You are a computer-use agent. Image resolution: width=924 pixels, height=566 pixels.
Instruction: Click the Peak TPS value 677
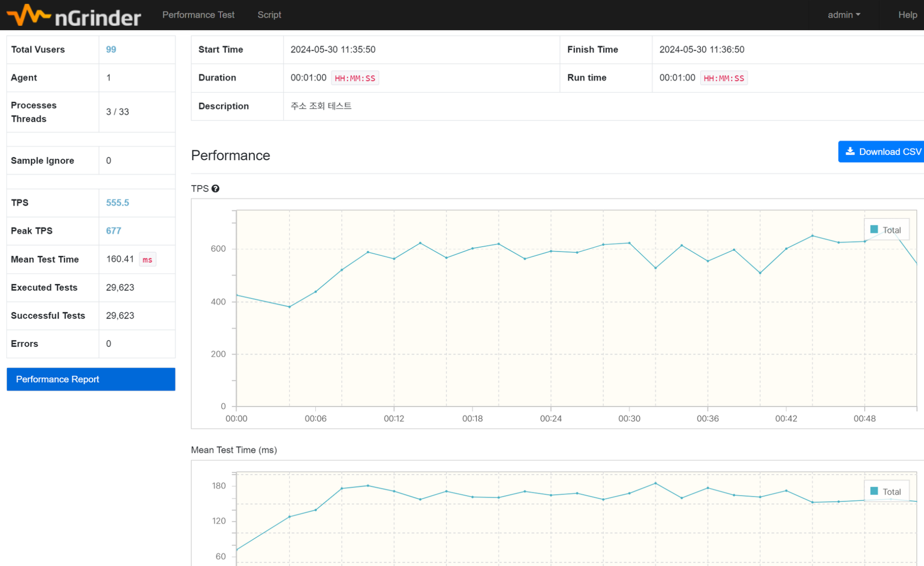pyautogui.click(x=113, y=231)
